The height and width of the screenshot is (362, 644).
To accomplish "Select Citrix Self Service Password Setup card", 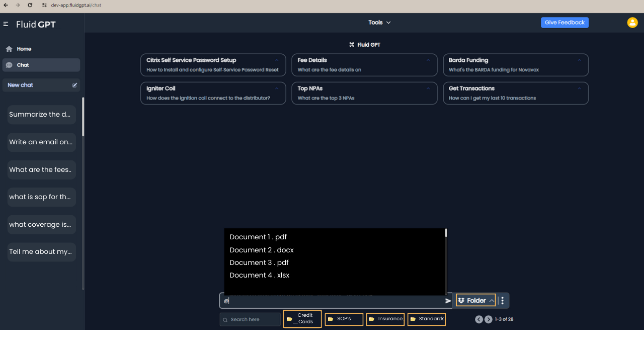I will pos(213,65).
